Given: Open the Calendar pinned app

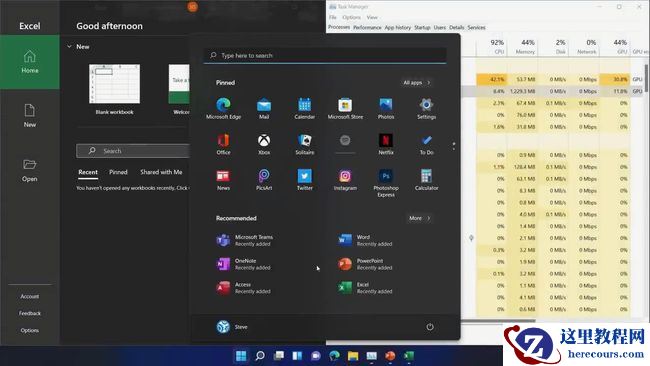Looking at the screenshot, I should (x=304, y=109).
